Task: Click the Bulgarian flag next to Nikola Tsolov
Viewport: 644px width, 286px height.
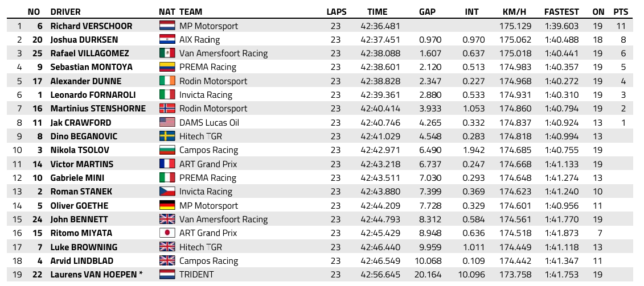Action: pyautogui.click(x=167, y=151)
